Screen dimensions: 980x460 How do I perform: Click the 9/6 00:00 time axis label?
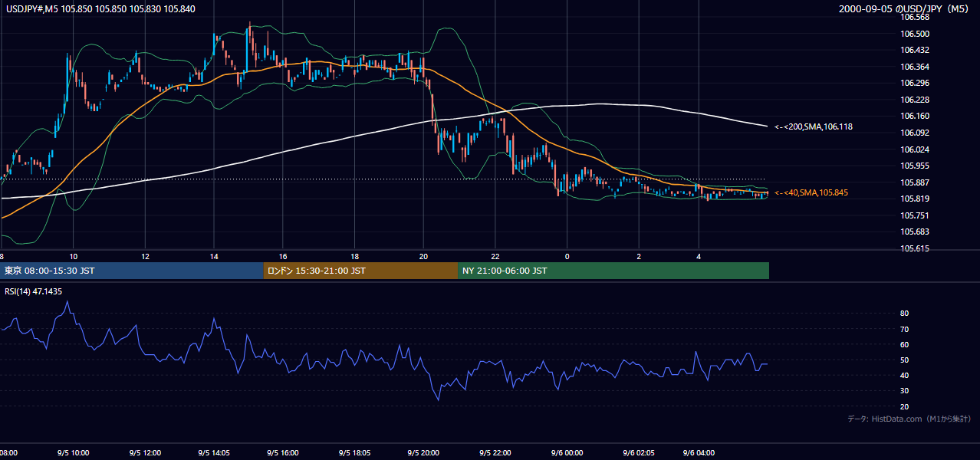(567, 453)
